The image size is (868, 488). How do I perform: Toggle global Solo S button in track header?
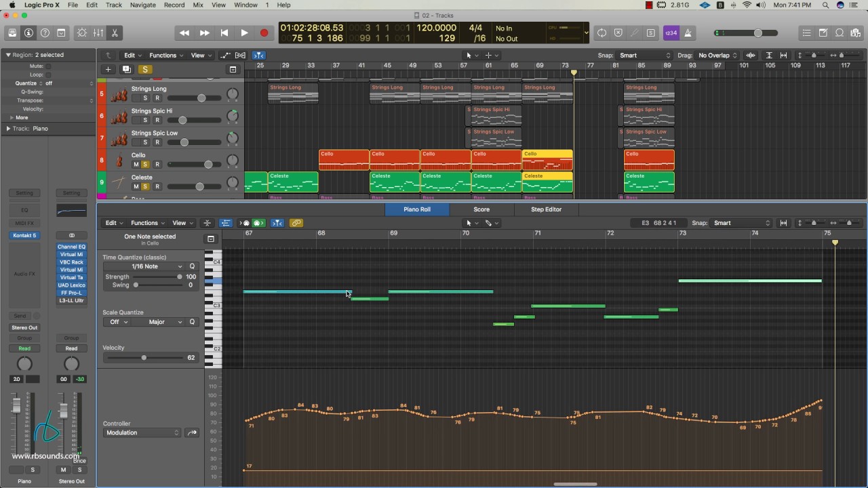click(x=144, y=69)
